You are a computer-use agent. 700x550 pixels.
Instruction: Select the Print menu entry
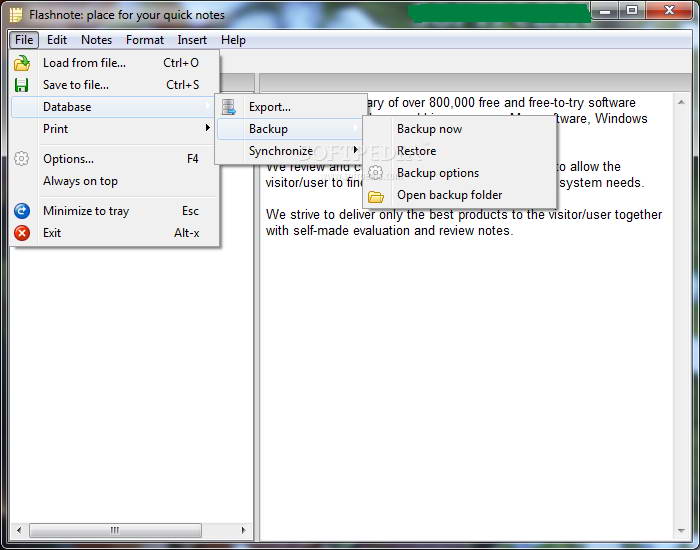tap(114, 129)
